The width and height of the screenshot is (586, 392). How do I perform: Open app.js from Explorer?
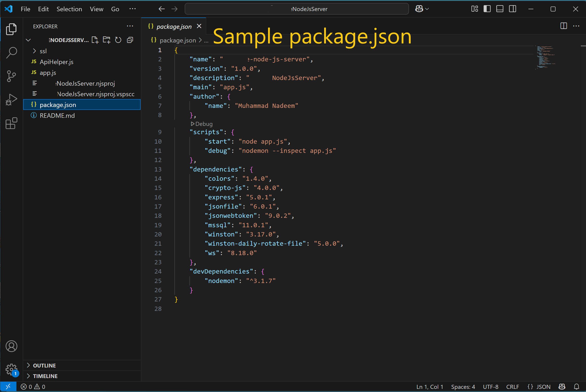click(48, 73)
